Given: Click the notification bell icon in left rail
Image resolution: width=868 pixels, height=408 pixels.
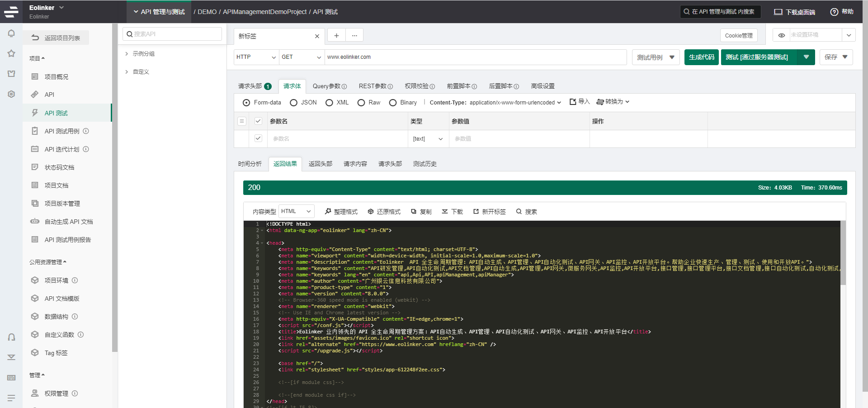Looking at the screenshot, I should 11,33.
